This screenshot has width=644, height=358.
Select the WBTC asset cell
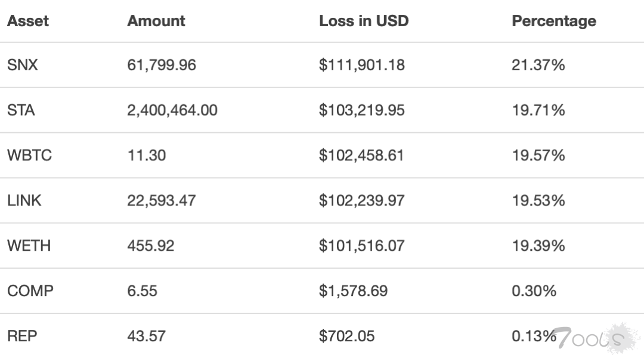coord(30,155)
